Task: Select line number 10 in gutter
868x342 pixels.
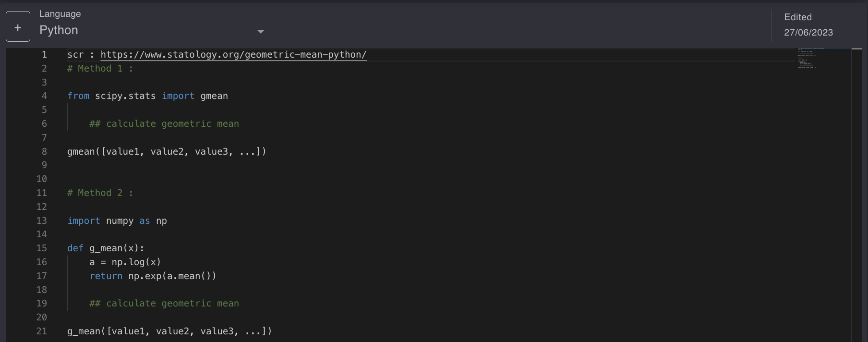Action: (42, 179)
